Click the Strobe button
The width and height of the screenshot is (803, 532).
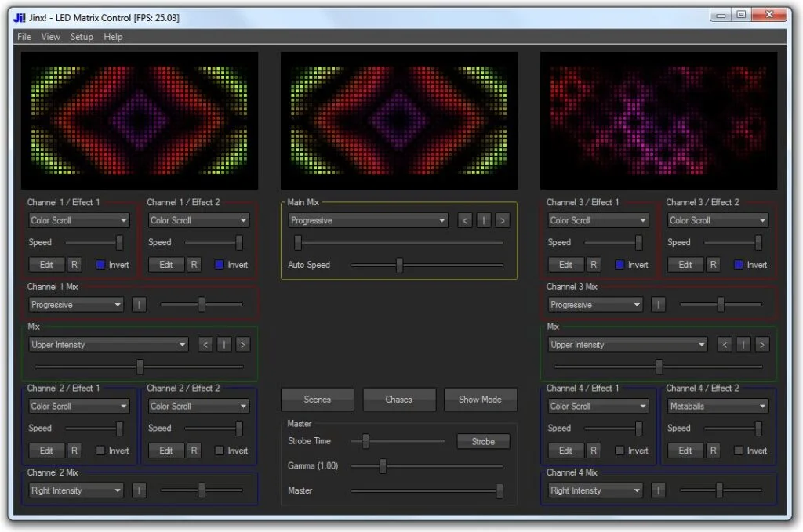[x=483, y=441]
